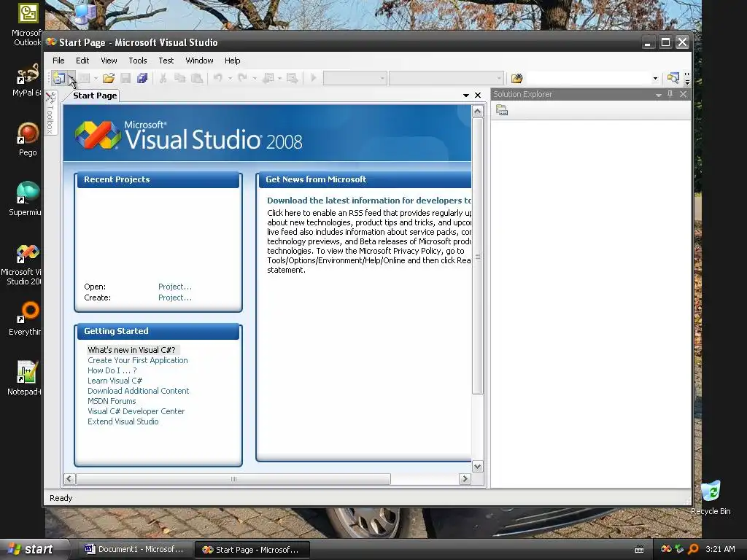The height and width of the screenshot is (560, 747).
Task: Close the Start Page document
Action: point(478,96)
